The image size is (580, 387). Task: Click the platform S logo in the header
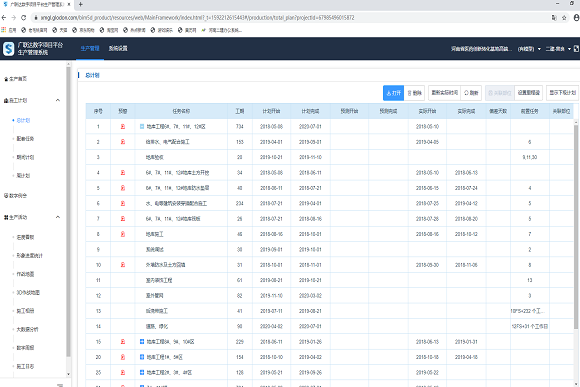[9, 48]
